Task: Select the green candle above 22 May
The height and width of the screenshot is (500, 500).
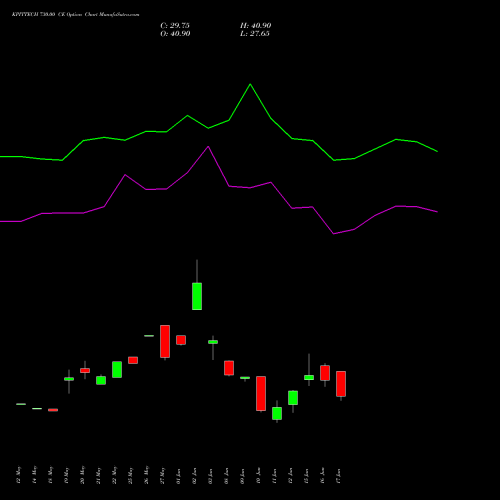Action: click(x=117, y=369)
